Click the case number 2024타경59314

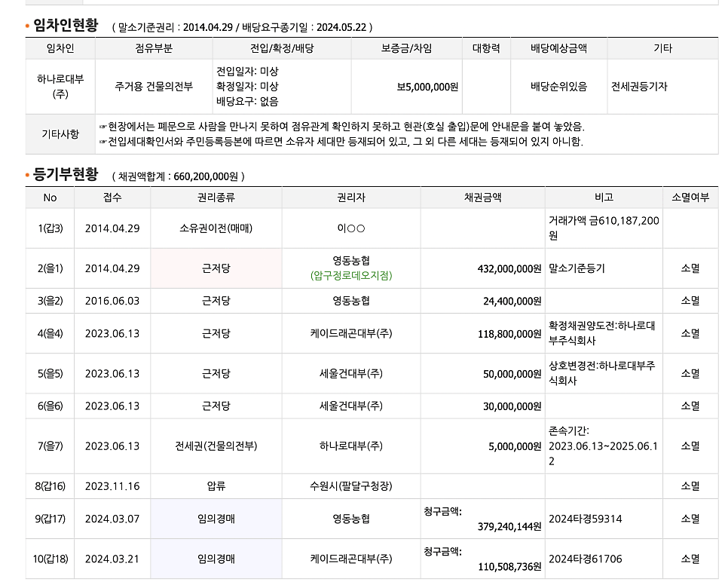(x=586, y=519)
